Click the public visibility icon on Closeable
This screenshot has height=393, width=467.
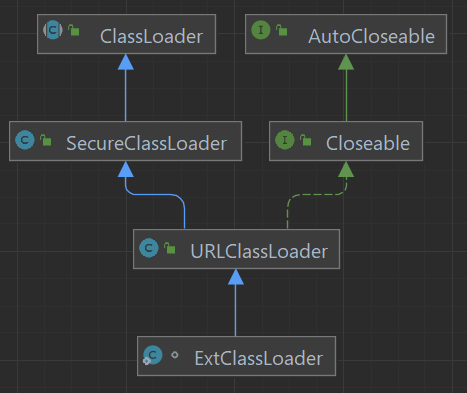pos(306,140)
